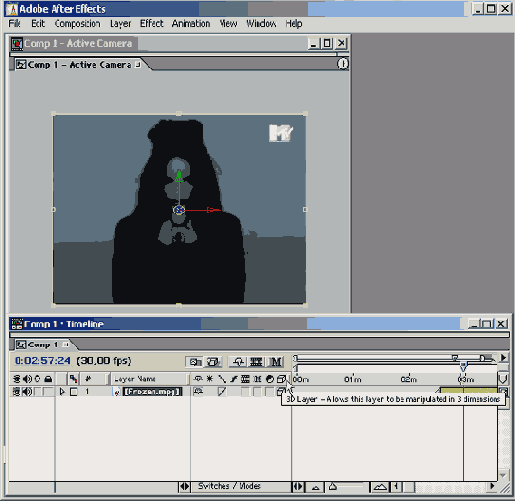Click the Shy switch column header icon

click(x=198, y=379)
